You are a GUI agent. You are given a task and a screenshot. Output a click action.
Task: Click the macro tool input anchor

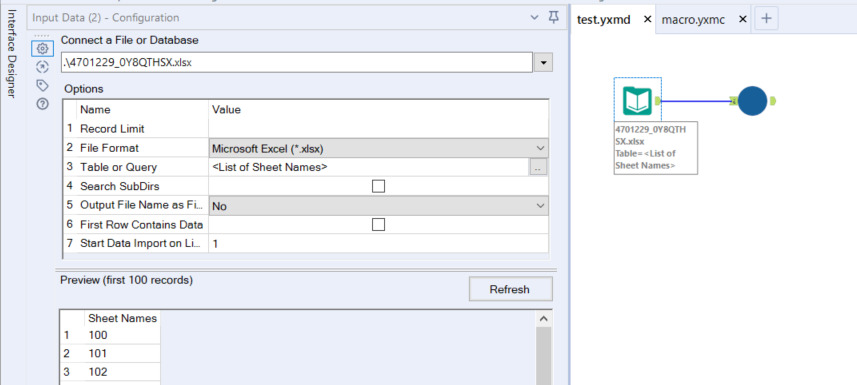[733, 101]
